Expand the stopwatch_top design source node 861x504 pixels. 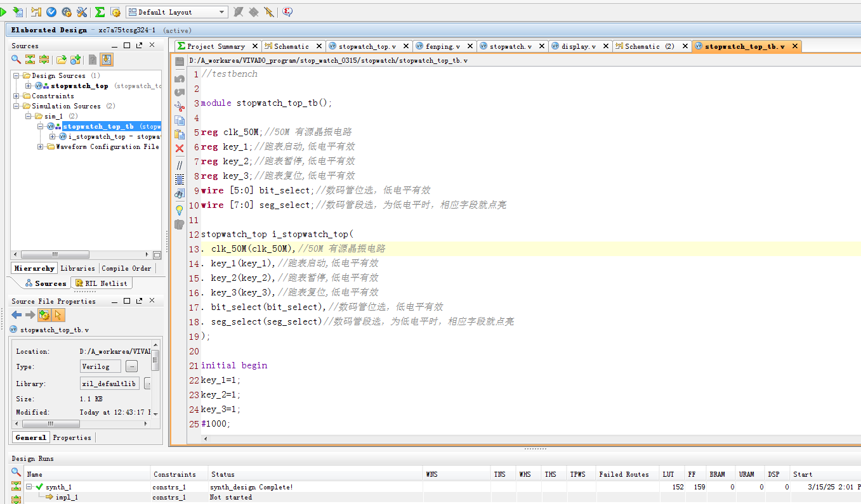point(29,86)
